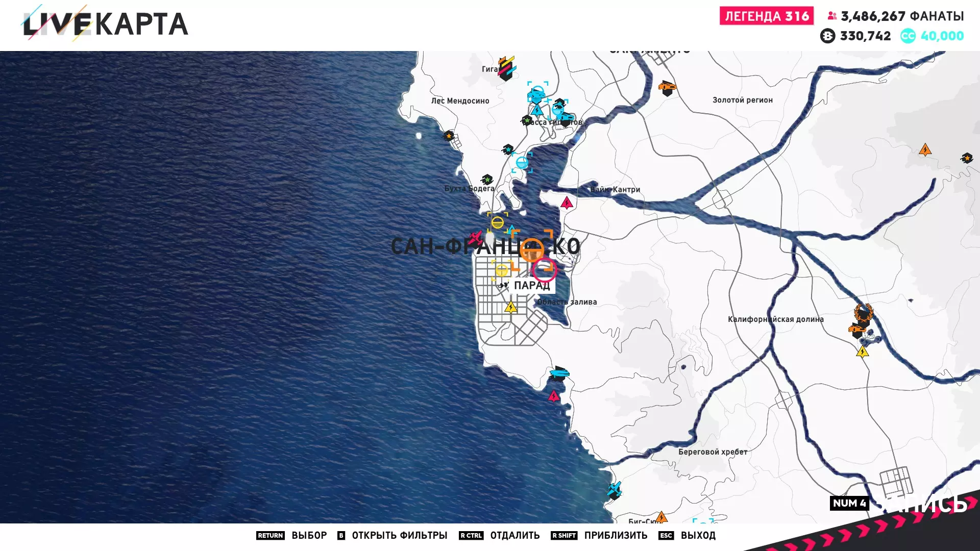
Task: Click the green-star icon above Бухта Бодега
Action: pyautogui.click(x=487, y=180)
